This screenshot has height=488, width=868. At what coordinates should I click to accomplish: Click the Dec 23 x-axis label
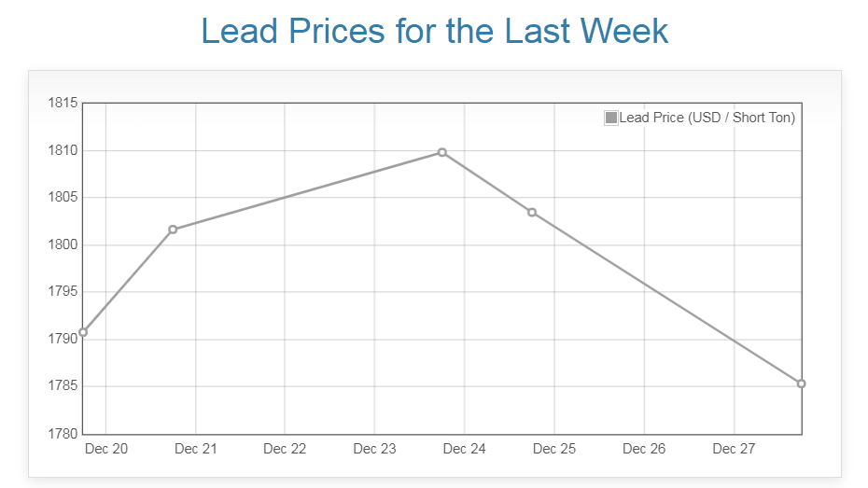tap(374, 449)
